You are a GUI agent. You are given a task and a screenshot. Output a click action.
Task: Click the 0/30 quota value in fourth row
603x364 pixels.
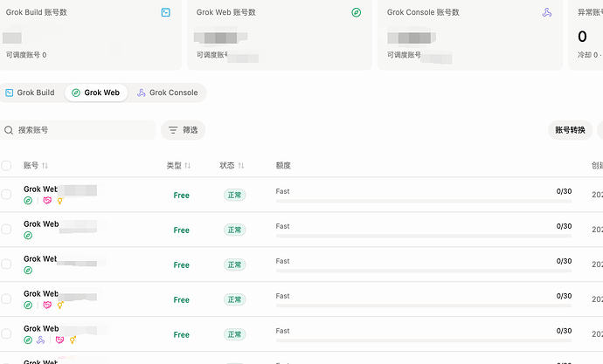(x=564, y=296)
